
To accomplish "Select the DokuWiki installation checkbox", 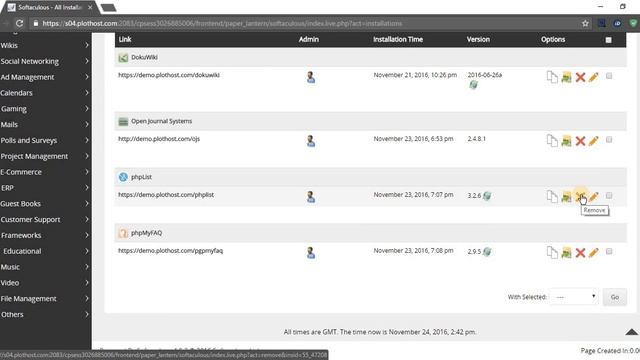I will click(609, 76).
